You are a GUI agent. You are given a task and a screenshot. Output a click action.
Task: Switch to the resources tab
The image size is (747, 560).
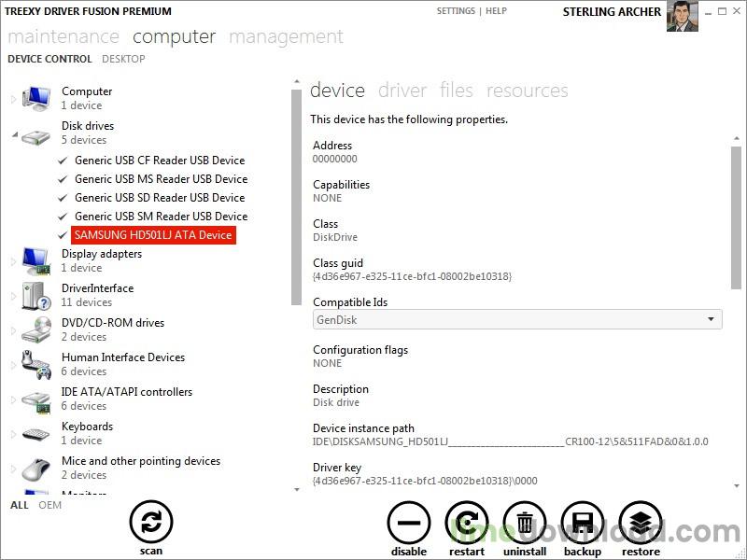(528, 91)
